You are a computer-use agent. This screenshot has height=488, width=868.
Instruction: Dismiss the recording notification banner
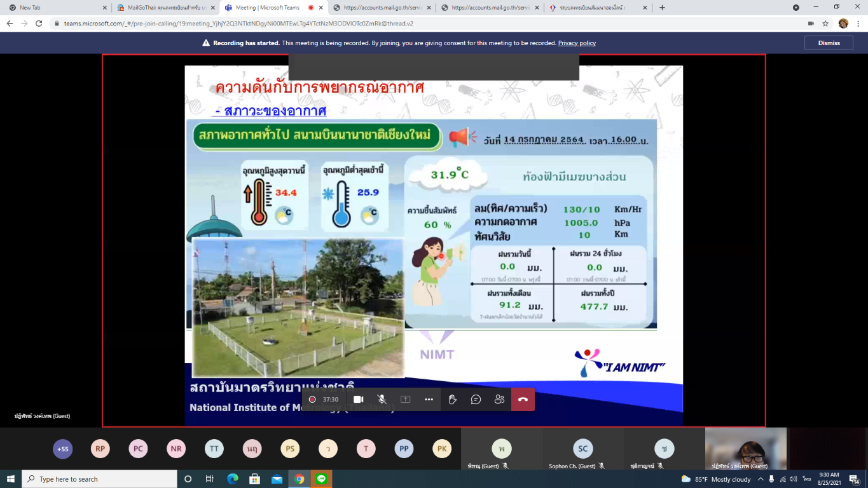click(828, 43)
